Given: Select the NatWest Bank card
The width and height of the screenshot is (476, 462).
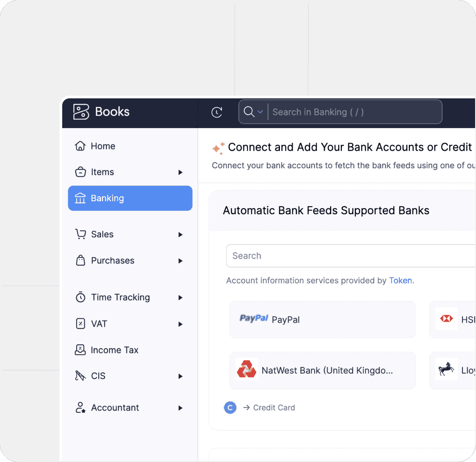Looking at the screenshot, I should (322, 370).
